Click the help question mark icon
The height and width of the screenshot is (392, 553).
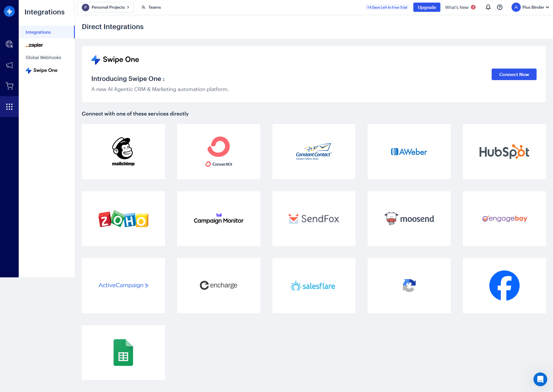500,7
